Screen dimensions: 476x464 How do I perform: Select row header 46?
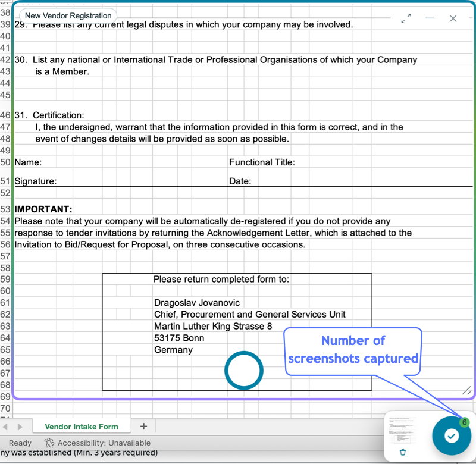pos(5,115)
